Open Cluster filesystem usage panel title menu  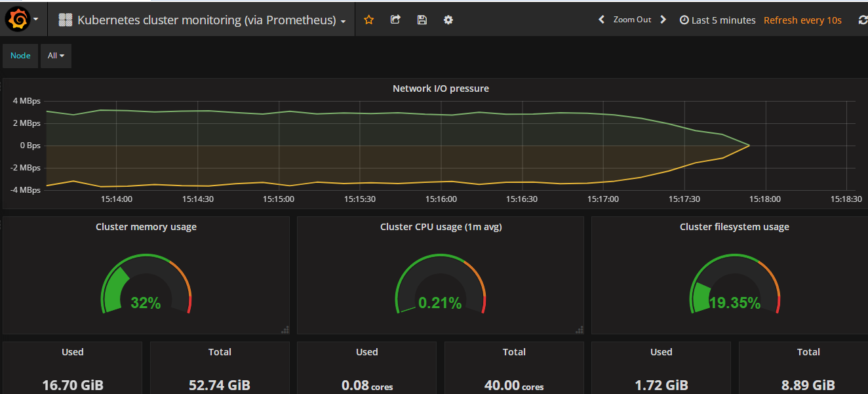tap(734, 227)
